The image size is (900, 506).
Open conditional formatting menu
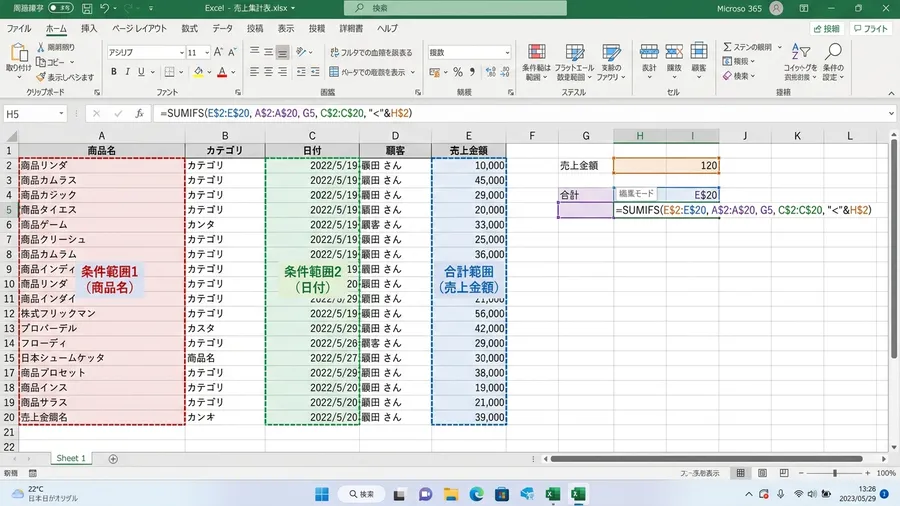point(536,61)
